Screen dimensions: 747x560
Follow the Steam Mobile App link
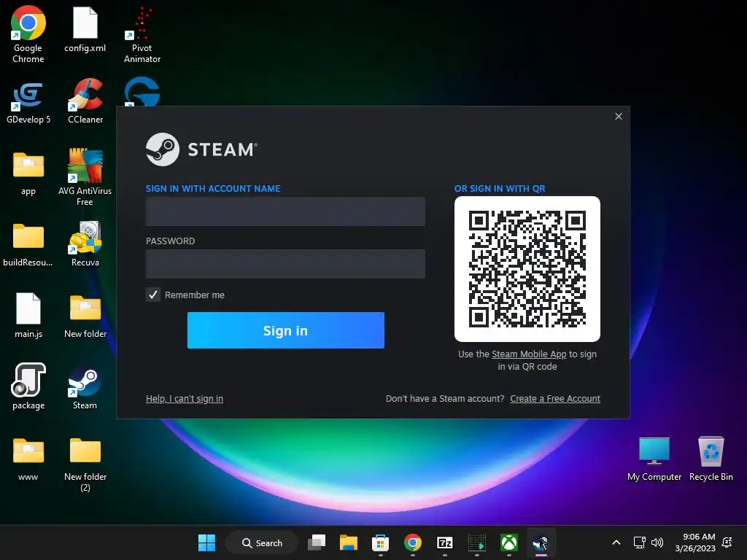[529, 354]
